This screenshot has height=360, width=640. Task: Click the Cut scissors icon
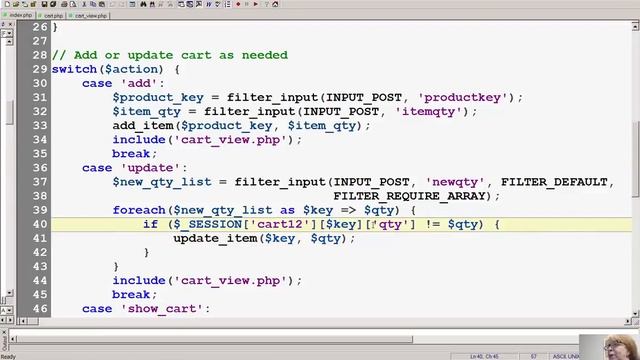[84, 4]
